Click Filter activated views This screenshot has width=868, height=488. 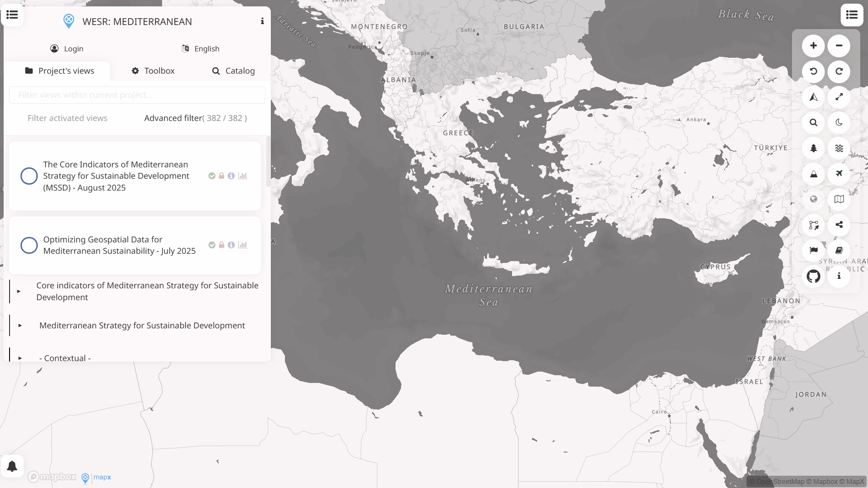tap(67, 118)
